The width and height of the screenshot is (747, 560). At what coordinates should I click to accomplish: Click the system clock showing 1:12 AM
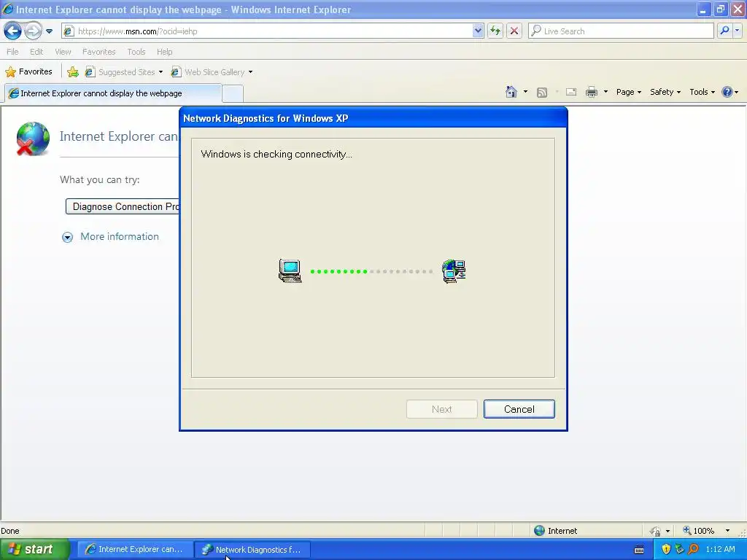[720, 550]
